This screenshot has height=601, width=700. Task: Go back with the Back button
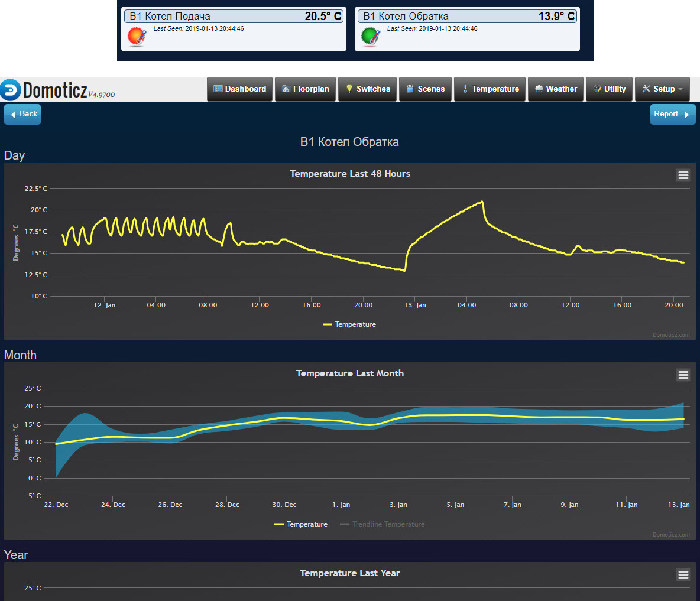click(22, 114)
